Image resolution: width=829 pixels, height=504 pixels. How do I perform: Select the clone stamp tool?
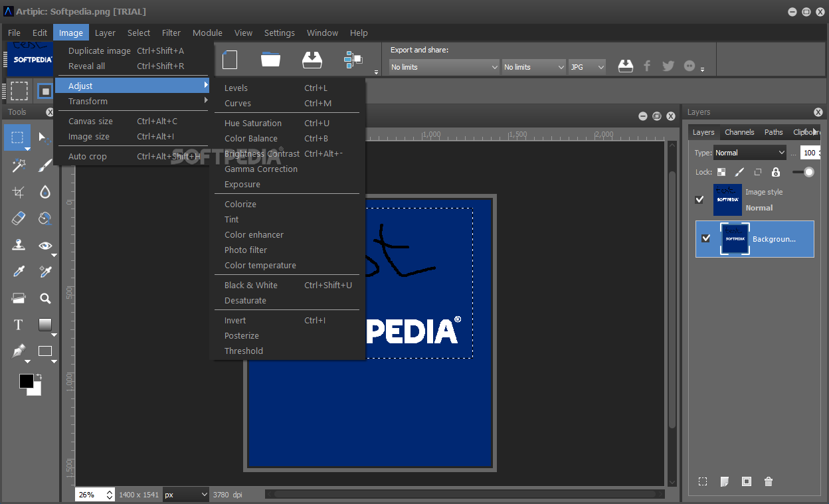pos(18,245)
